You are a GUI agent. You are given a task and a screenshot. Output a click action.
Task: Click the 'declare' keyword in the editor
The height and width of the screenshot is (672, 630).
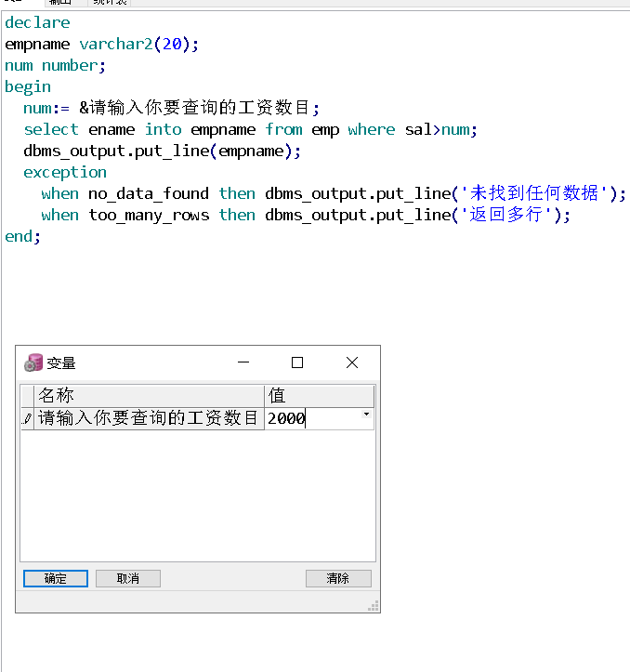pos(37,22)
